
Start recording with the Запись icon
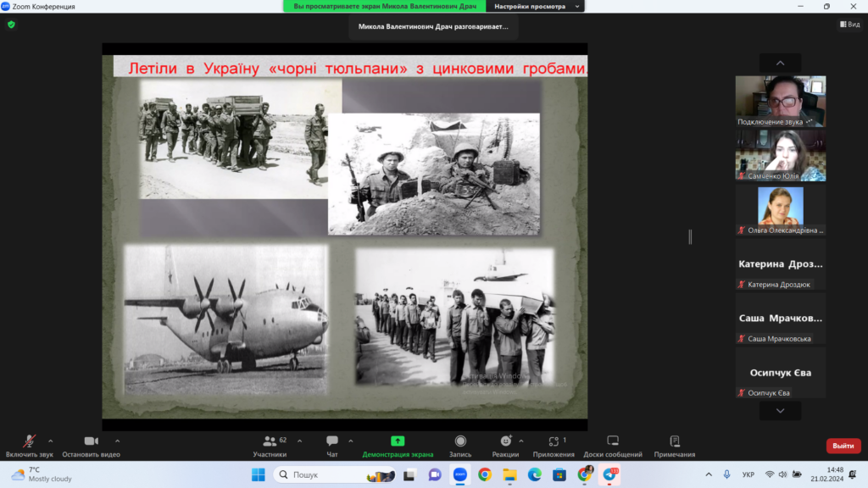coord(460,441)
